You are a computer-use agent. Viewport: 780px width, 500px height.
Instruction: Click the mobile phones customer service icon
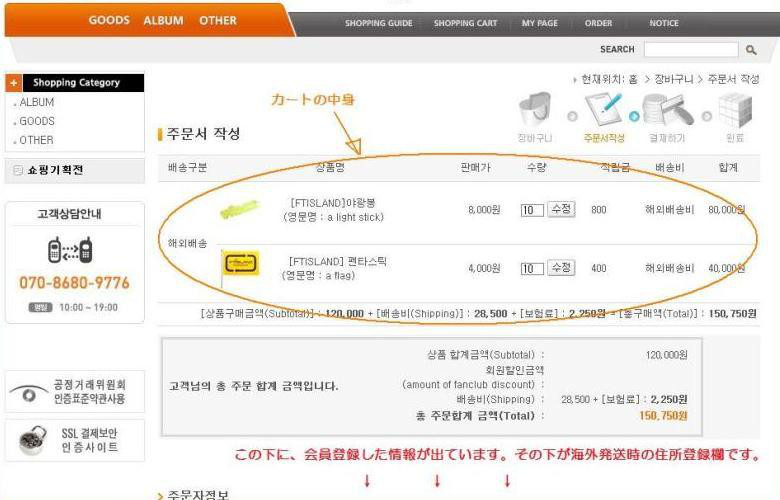click(70, 250)
